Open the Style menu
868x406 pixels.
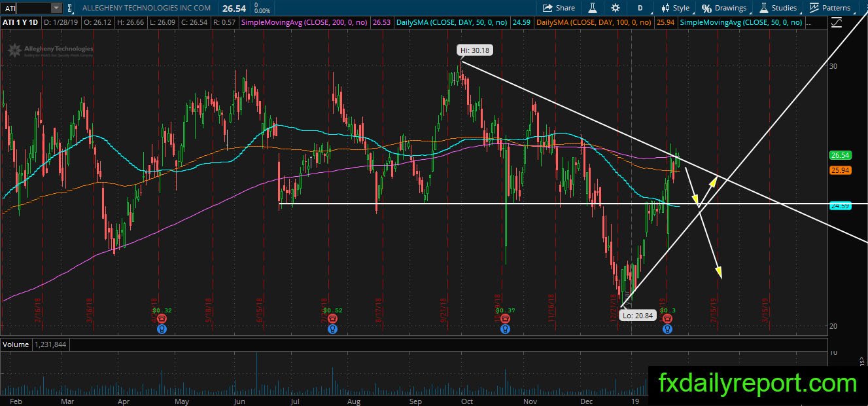tap(674, 8)
